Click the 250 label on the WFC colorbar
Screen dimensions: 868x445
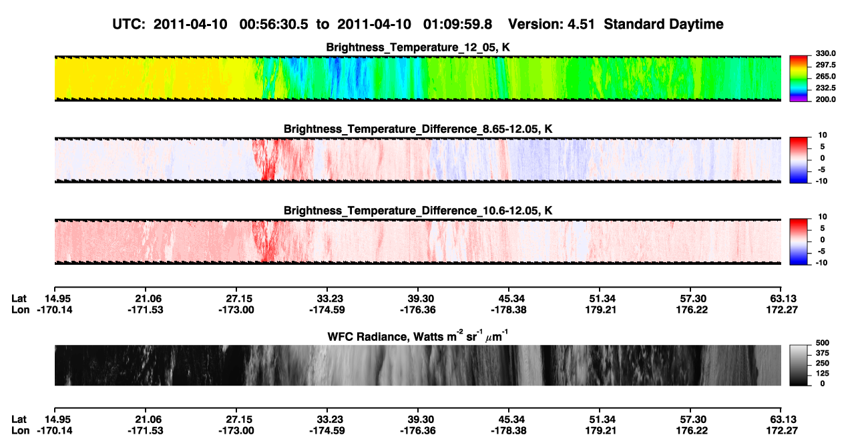821,363
